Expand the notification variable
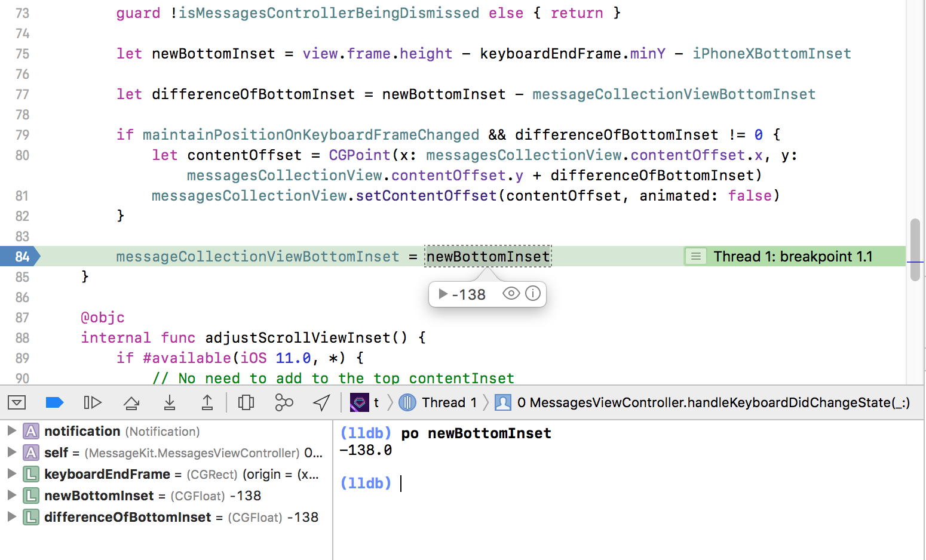This screenshot has width=926, height=560. pos(11,430)
